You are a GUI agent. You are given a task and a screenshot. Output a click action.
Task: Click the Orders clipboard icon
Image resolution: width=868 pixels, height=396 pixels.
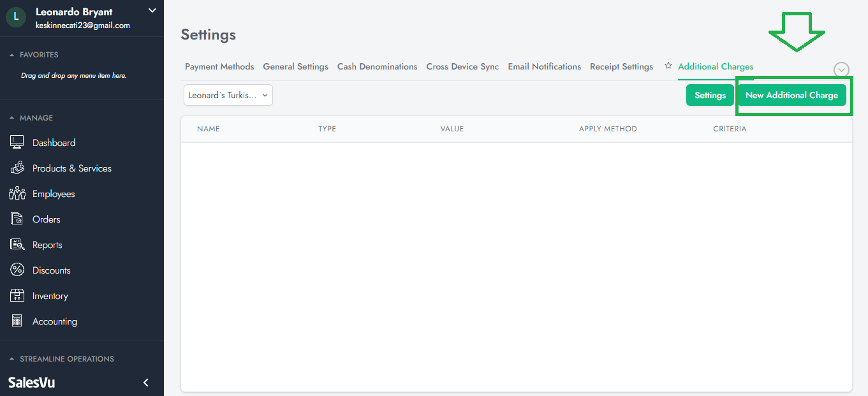click(x=17, y=219)
